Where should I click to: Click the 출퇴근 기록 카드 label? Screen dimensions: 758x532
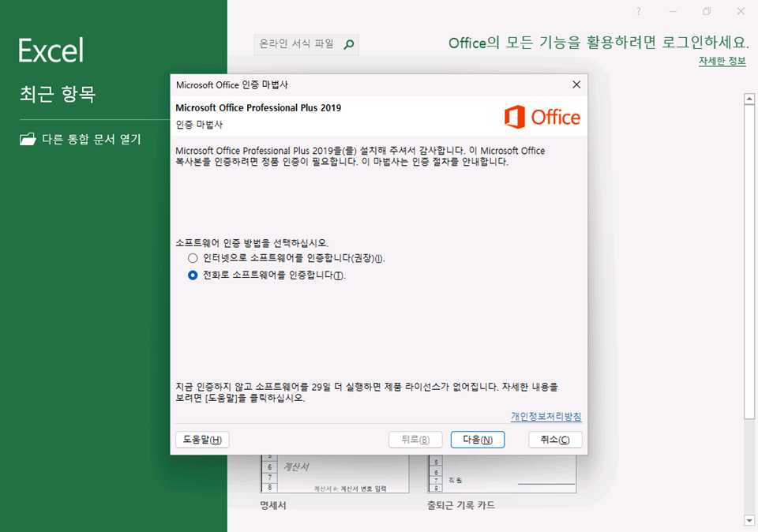click(x=460, y=505)
